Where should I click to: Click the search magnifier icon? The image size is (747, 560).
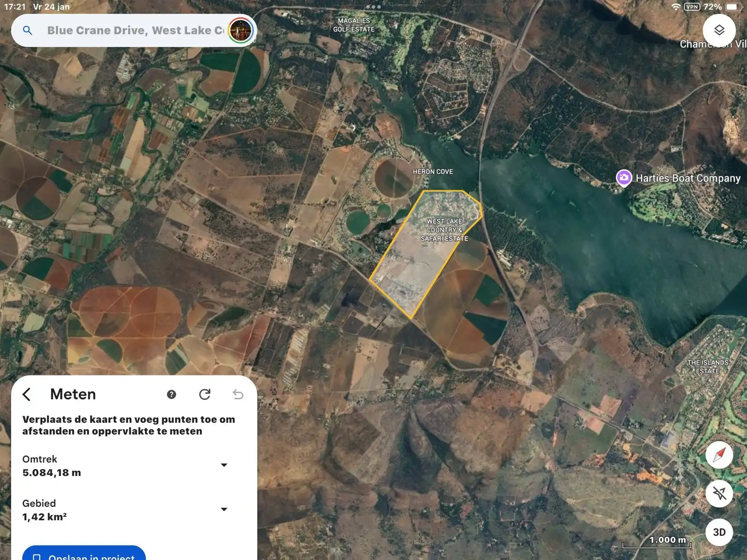tap(28, 31)
